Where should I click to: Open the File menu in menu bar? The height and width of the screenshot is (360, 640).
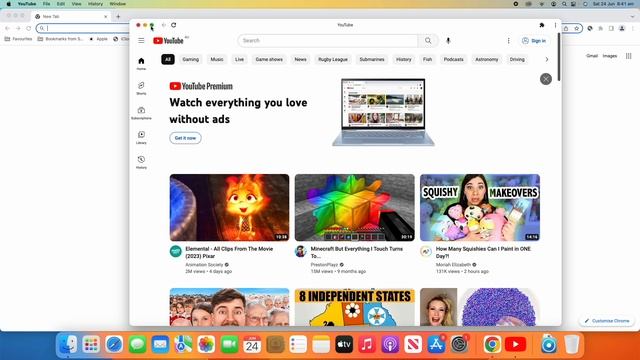[x=47, y=4]
